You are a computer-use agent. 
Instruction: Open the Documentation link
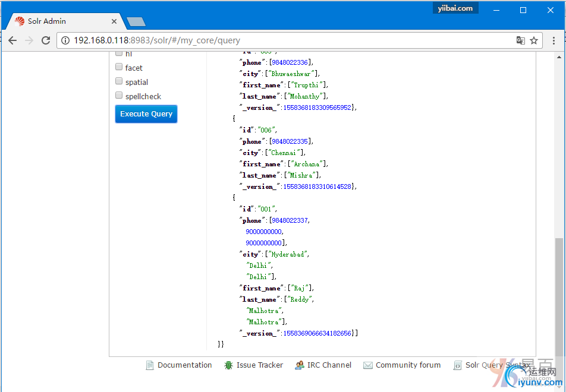[185, 365]
